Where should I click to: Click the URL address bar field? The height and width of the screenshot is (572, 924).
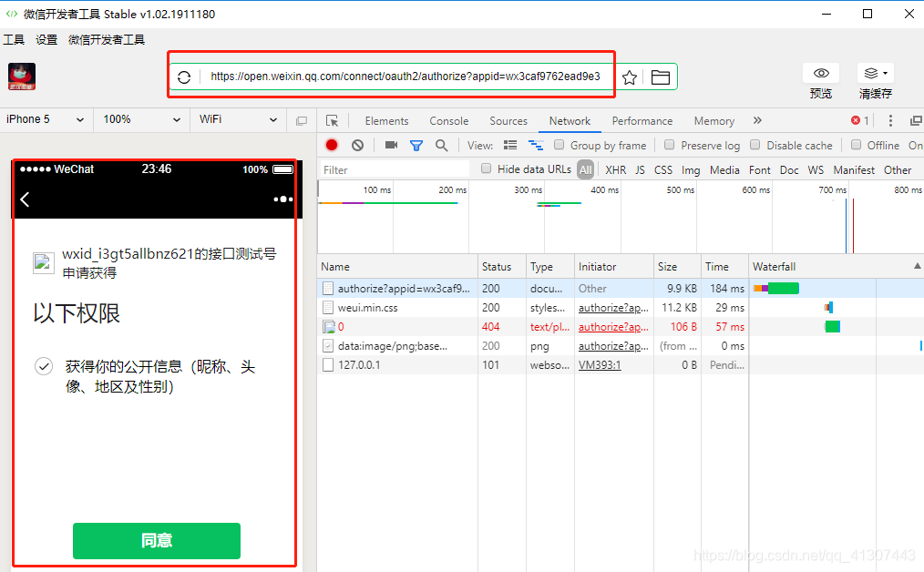click(406, 77)
